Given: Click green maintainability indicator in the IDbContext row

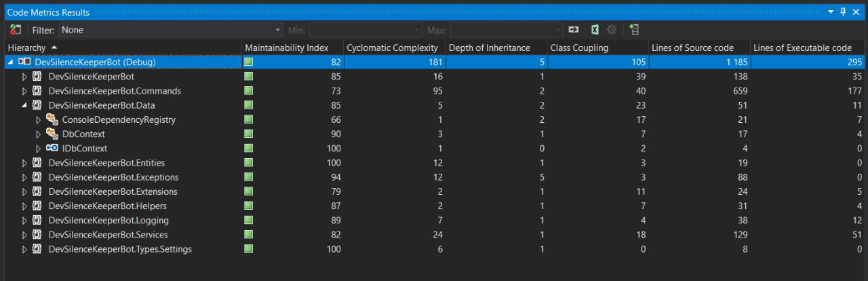Looking at the screenshot, I should [249, 149].
